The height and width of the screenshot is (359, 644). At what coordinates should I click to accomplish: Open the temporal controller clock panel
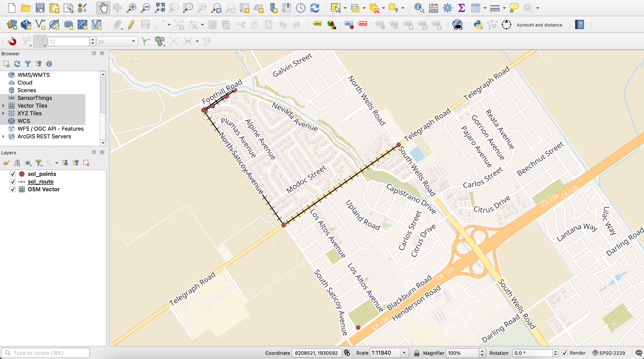click(300, 8)
